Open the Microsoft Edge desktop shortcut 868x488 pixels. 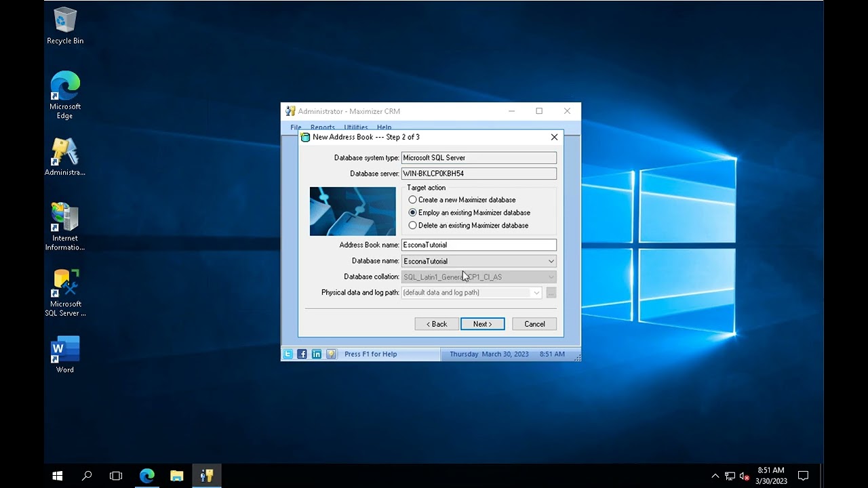pos(65,96)
